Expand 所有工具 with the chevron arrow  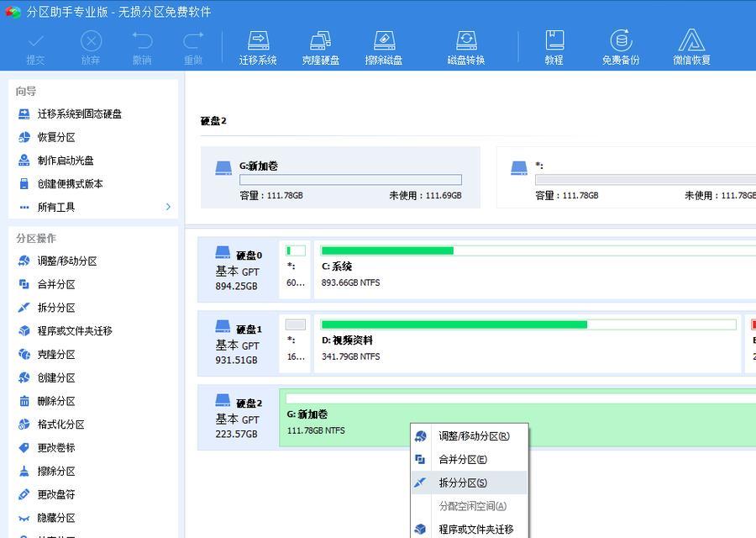168,207
